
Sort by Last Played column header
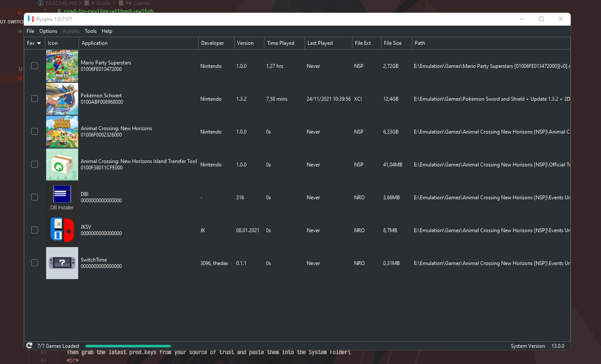click(x=328, y=43)
